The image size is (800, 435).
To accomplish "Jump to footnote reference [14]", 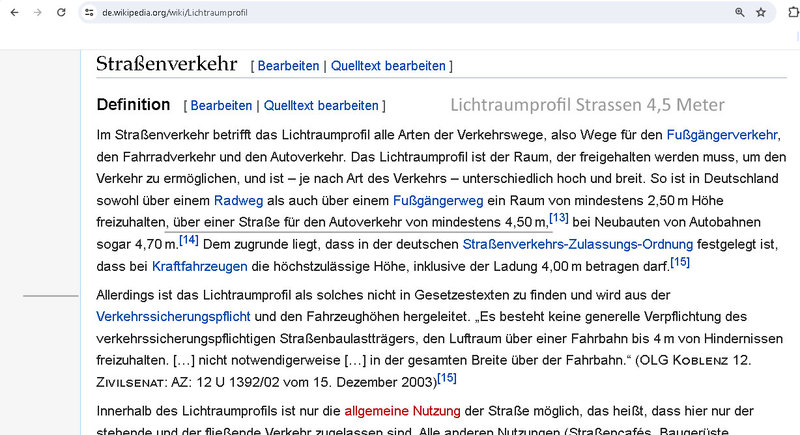I will point(189,240).
